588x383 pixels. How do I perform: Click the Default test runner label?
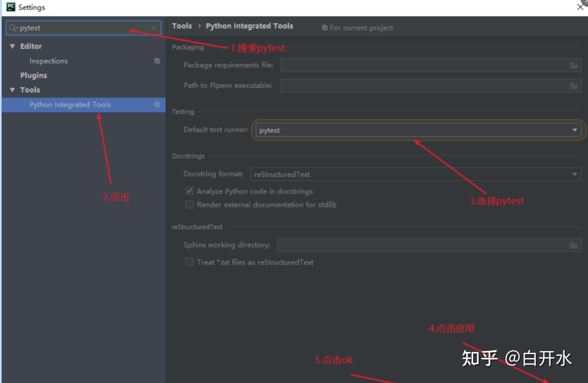[x=216, y=130]
